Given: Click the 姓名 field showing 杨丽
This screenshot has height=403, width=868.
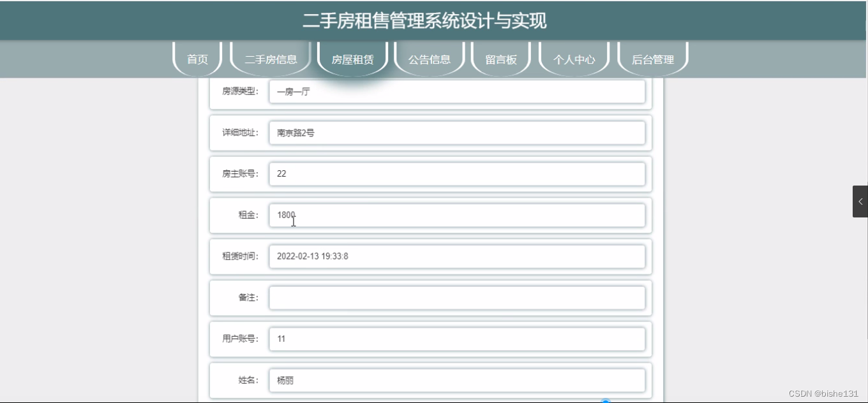Looking at the screenshot, I should point(457,379).
